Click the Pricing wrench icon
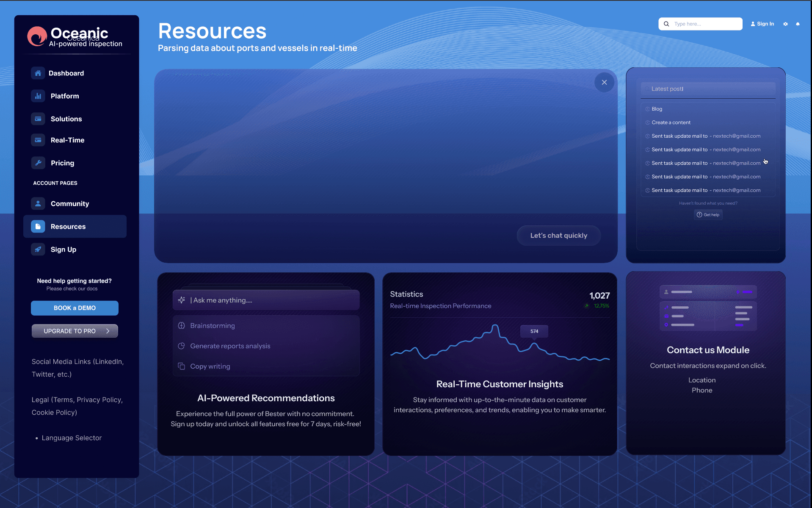This screenshot has height=508, width=812. (38, 163)
